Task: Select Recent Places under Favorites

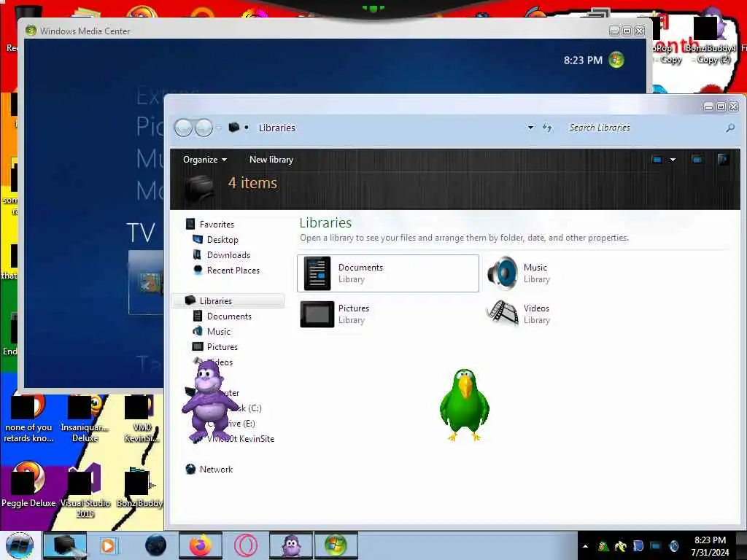Action: point(233,270)
